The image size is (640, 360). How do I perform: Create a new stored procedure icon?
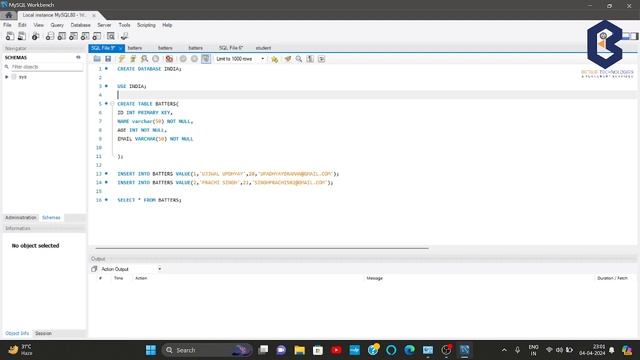tap(85, 36)
